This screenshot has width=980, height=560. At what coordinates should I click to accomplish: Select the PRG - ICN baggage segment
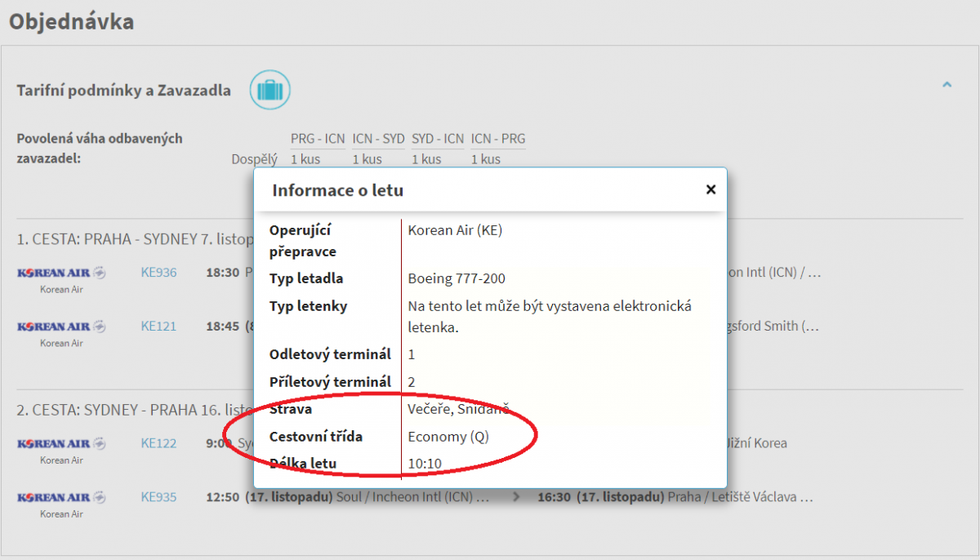coord(318,139)
